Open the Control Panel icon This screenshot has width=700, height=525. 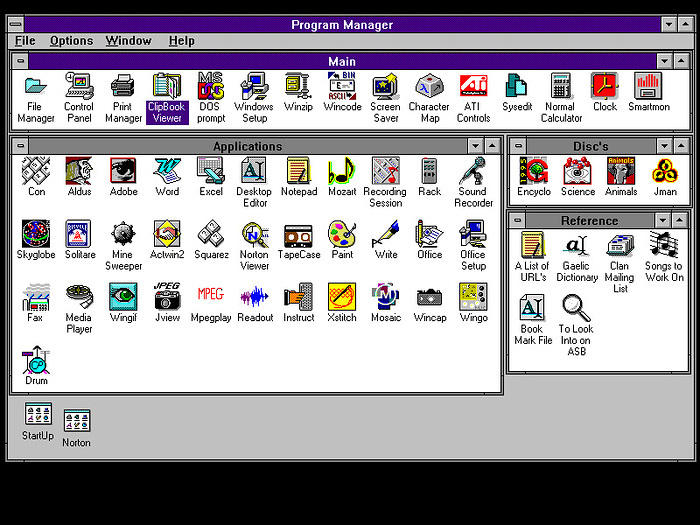(x=79, y=86)
